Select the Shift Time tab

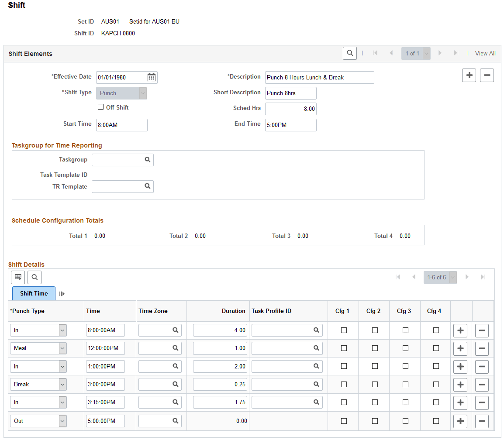click(x=34, y=293)
